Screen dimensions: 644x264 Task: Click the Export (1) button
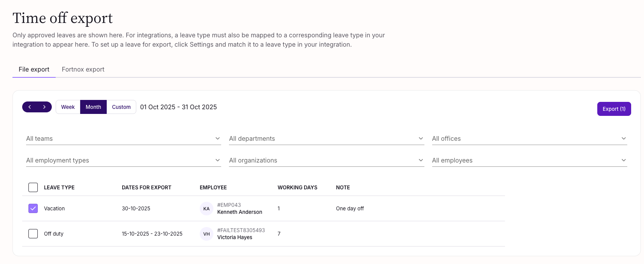click(614, 109)
